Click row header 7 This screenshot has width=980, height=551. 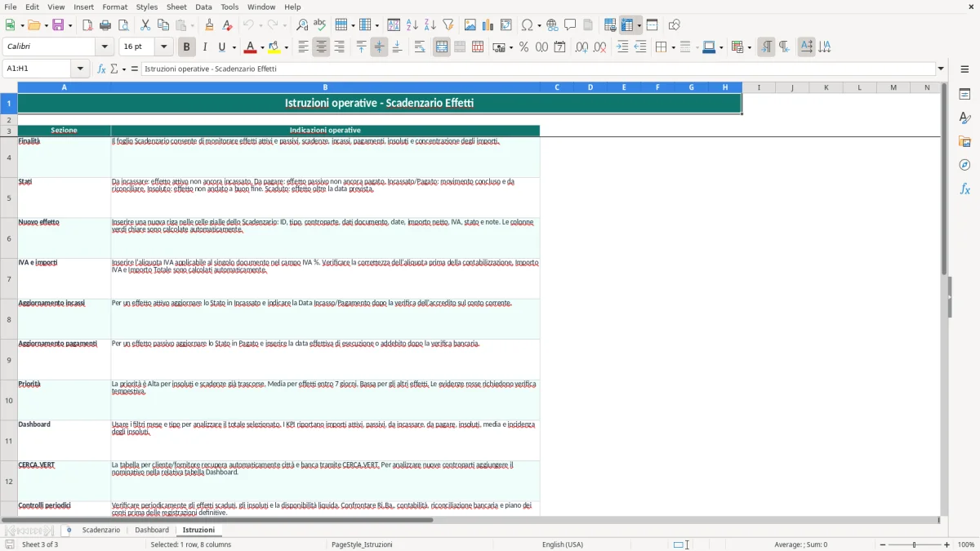click(9, 279)
